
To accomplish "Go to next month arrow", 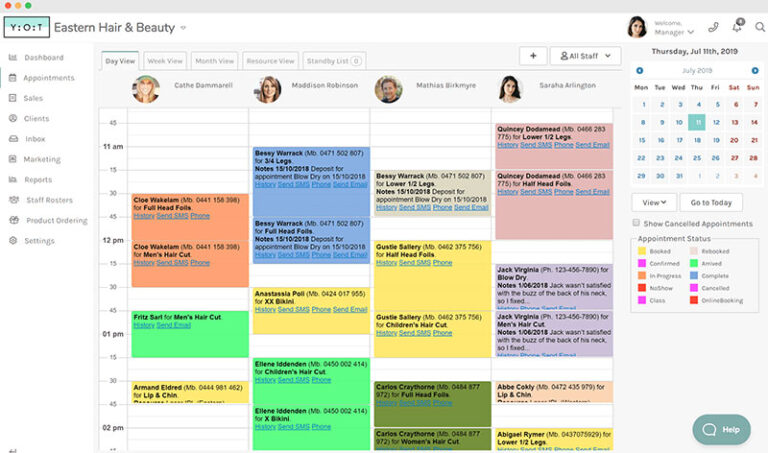I will click(755, 71).
